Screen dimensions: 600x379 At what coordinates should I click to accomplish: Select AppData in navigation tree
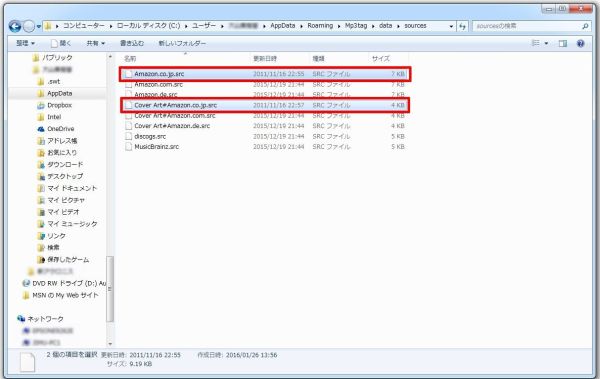coord(59,93)
